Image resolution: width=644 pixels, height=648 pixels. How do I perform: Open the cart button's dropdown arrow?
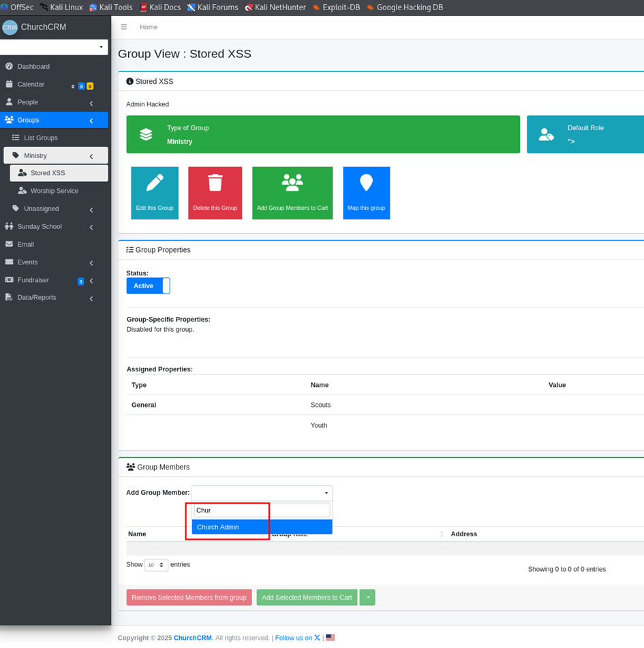click(x=367, y=597)
